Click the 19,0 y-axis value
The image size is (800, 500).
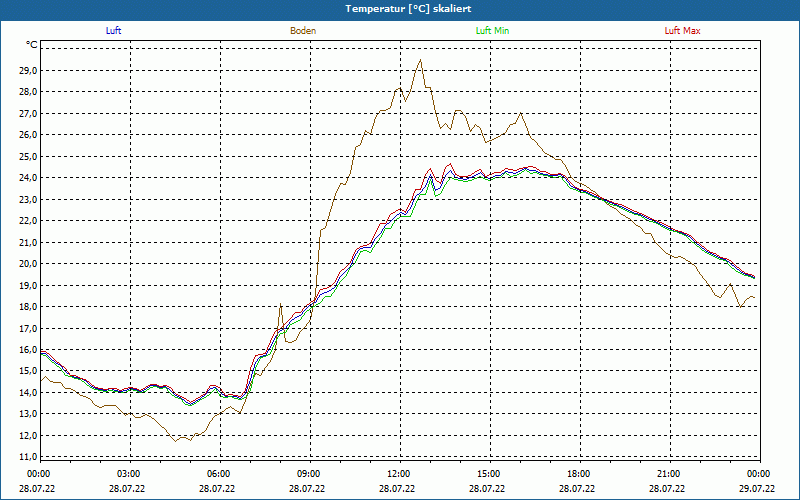(28, 285)
